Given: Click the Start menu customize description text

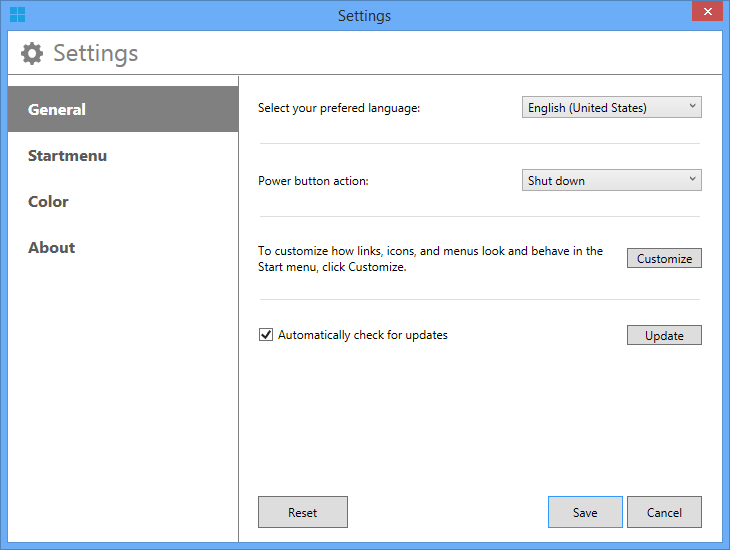Looking at the screenshot, I should click(x=430, y=259).
